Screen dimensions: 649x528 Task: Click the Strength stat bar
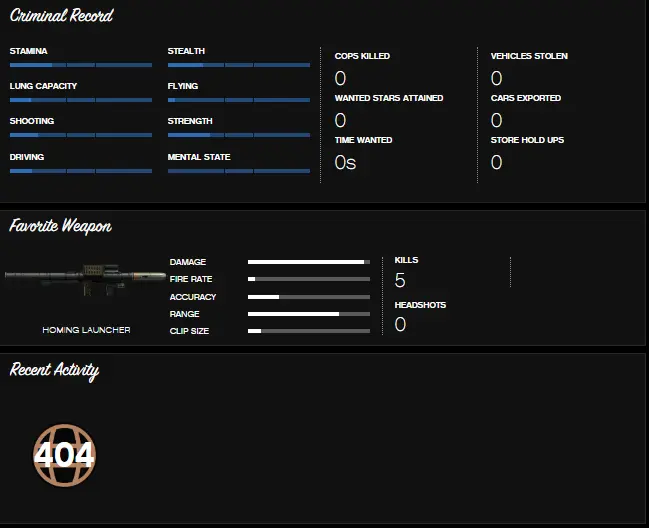point(239,135)
